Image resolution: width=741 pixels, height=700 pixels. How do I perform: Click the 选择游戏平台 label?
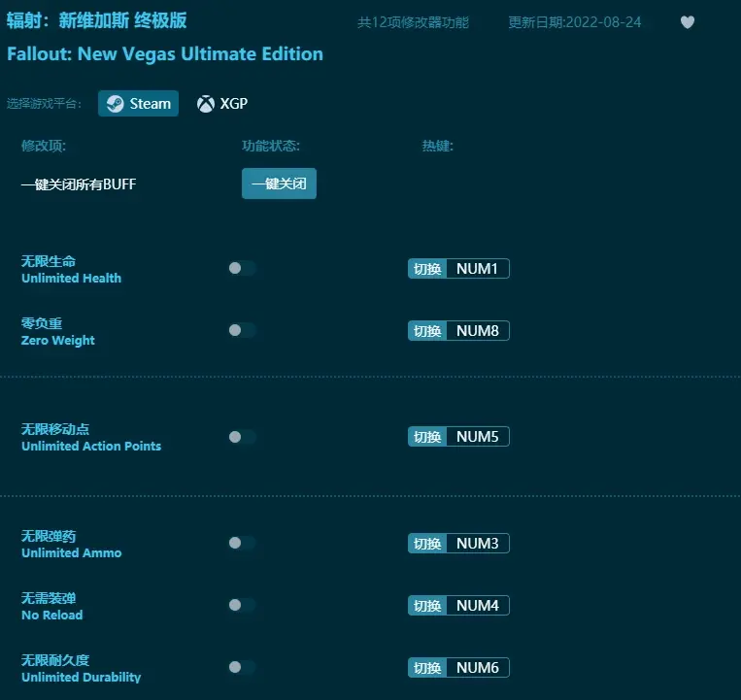(44, 104)
